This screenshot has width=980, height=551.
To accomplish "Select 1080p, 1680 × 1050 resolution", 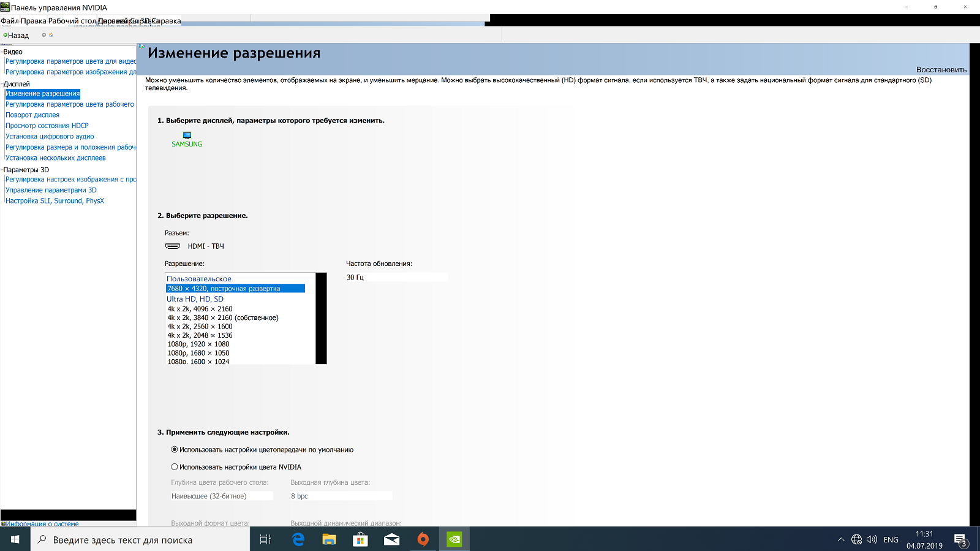I will (198, 353).
